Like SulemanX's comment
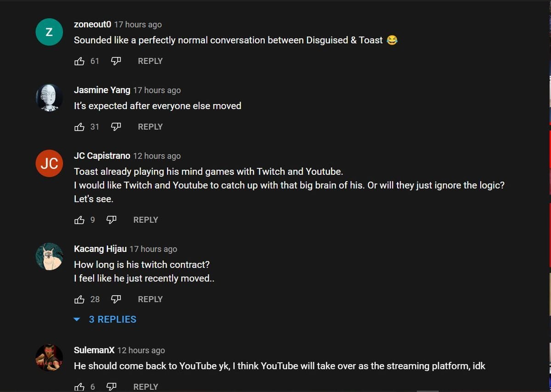Screen dimensions: 551x392 click(x=79, y=386)
